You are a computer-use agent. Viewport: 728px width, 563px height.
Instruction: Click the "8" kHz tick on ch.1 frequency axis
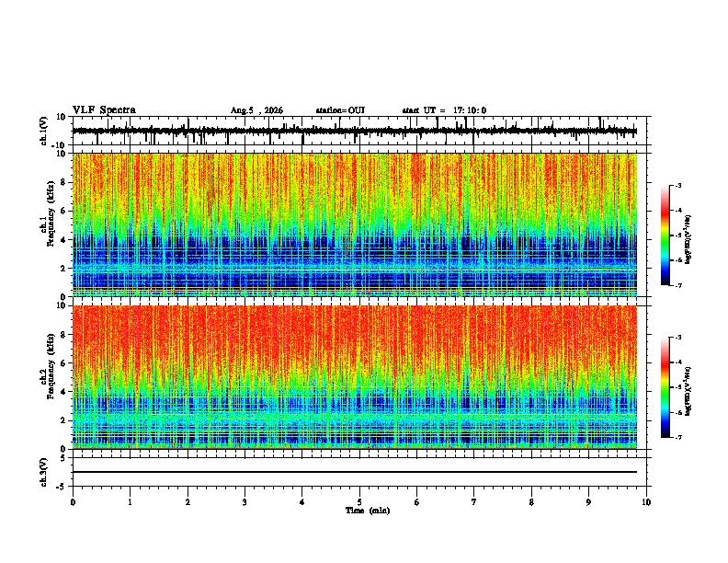(x=64, y=182)
